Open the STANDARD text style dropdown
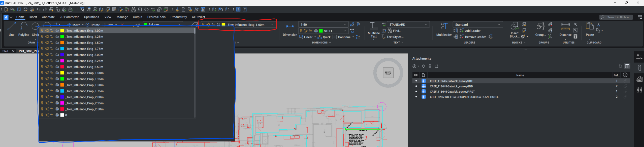The image size is (644, 147). coord(426,25)
